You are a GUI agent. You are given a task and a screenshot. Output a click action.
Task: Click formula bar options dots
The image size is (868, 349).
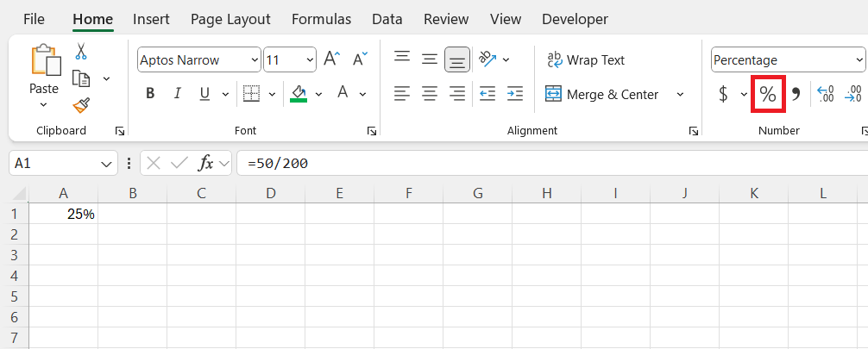(129, 163)
